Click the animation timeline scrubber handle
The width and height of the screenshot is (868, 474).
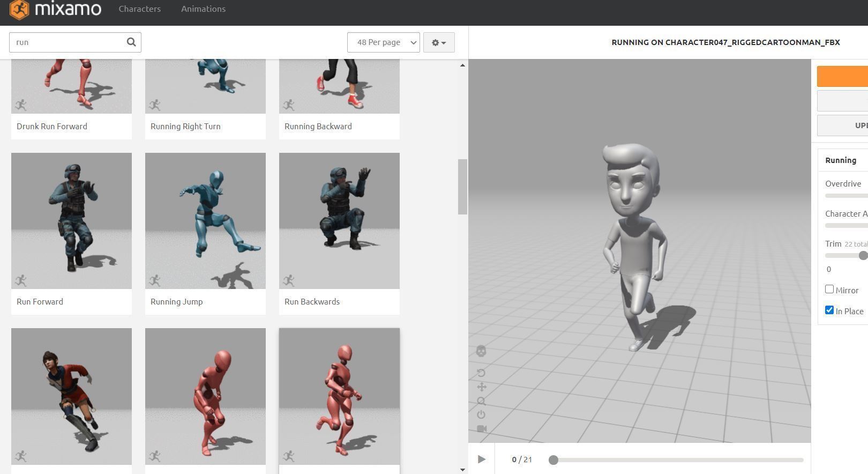click(x=553, y=460)
